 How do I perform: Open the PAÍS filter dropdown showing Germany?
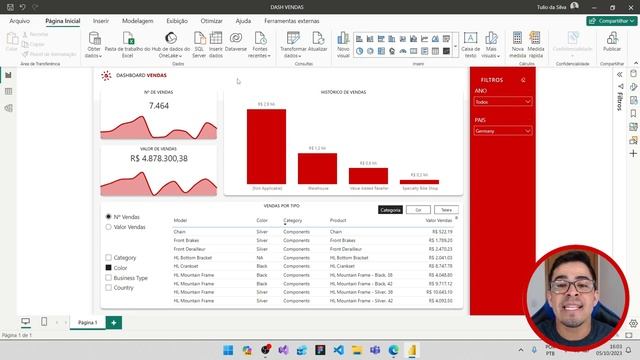[x=503, y=131]
